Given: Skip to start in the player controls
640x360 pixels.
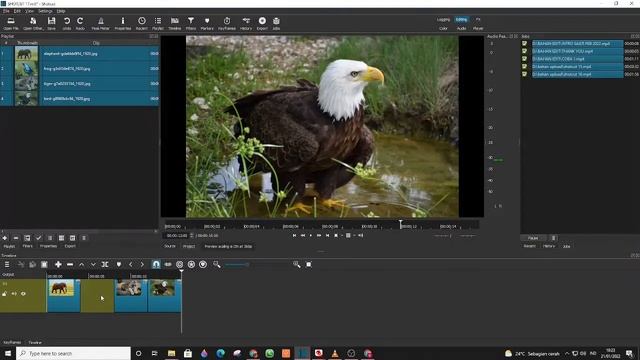Looking at the screenshot, I should (294, 236).
